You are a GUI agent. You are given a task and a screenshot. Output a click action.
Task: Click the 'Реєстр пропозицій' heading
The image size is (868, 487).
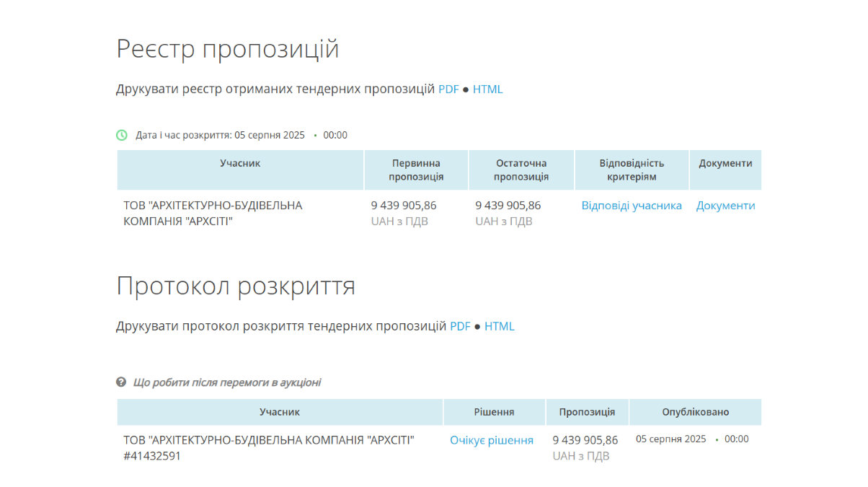[228, 49]
